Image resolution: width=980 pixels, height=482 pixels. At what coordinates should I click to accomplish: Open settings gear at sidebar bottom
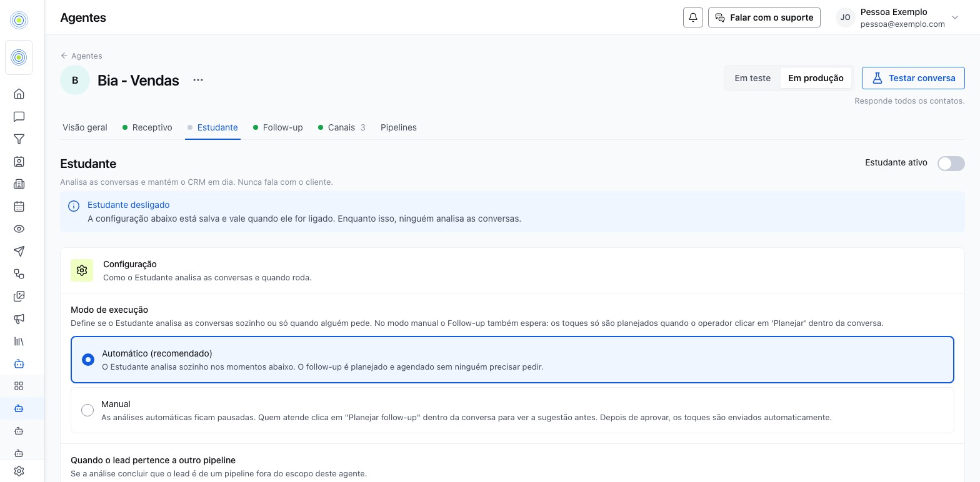tap(19, 471)
